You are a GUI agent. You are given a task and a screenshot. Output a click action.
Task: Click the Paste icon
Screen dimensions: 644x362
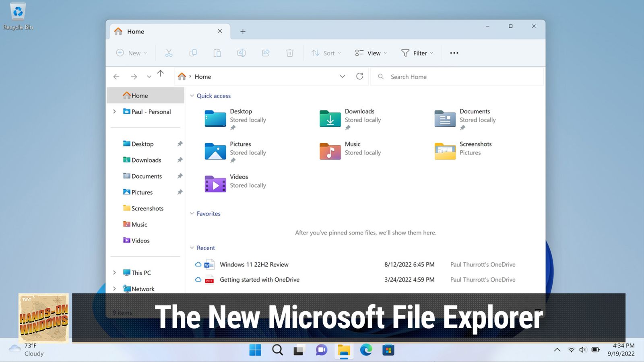[217, 53]
